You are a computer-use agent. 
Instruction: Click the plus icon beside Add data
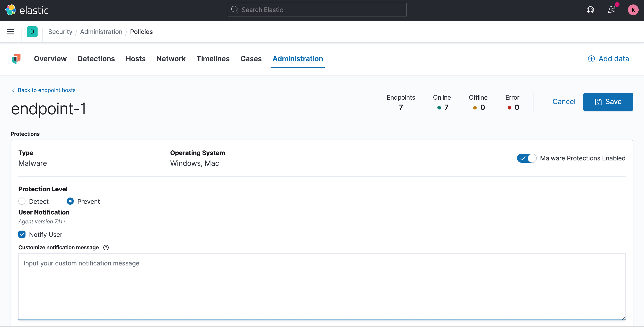[591, 59]
